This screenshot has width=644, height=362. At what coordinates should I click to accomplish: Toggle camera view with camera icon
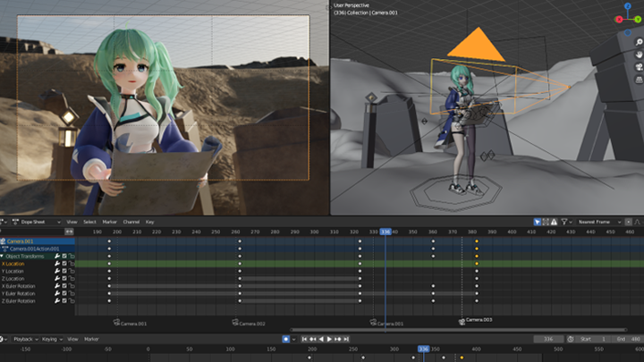coord(639,67)
